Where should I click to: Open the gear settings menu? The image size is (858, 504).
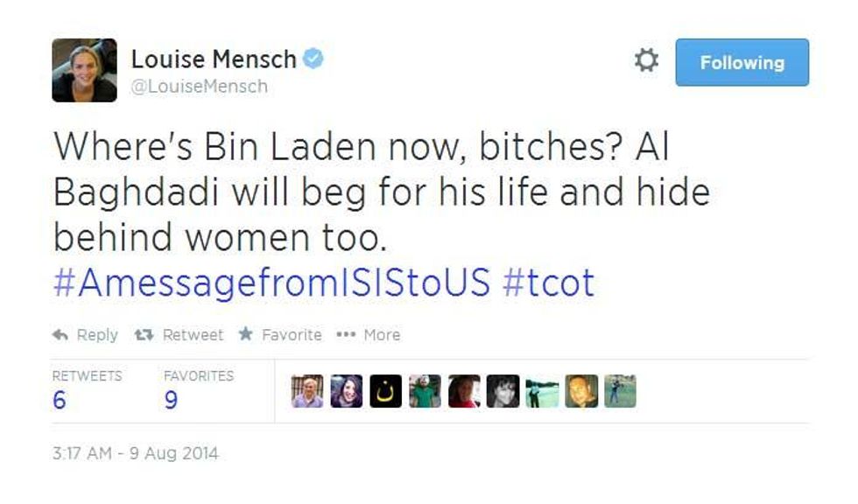646,61
